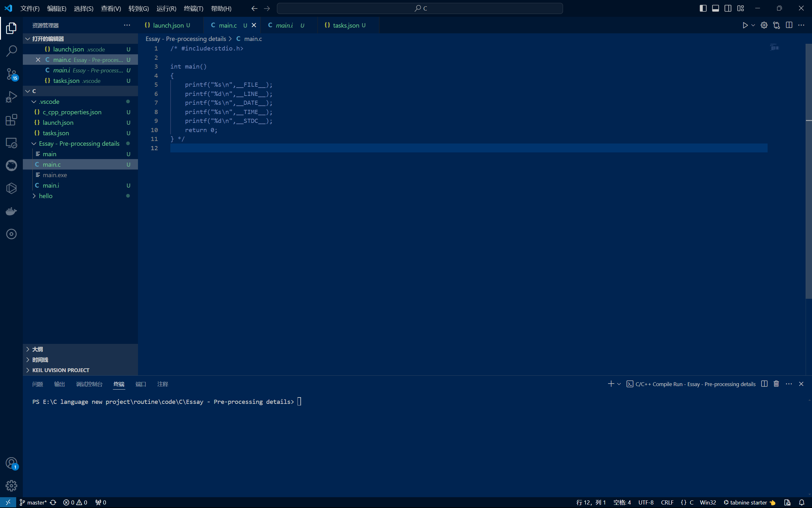
Task: Open the 文件(F) menu
Action: (x=30, y=8)
